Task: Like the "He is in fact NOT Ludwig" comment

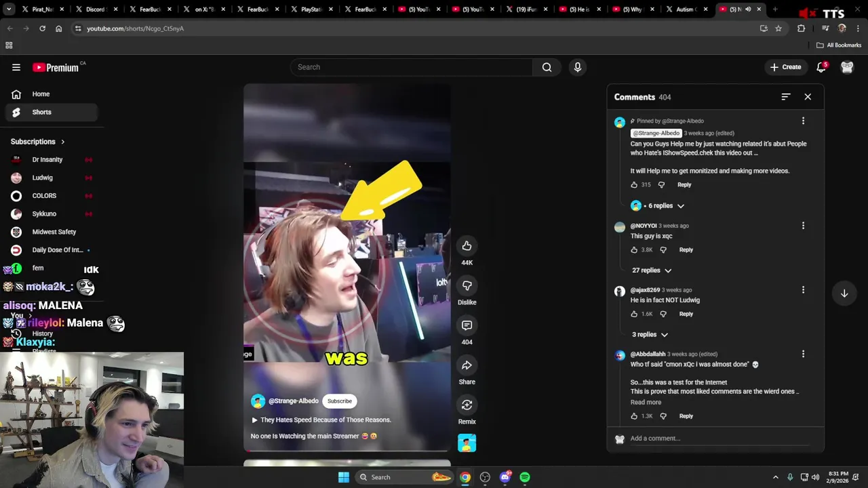Action: [634, 314]
